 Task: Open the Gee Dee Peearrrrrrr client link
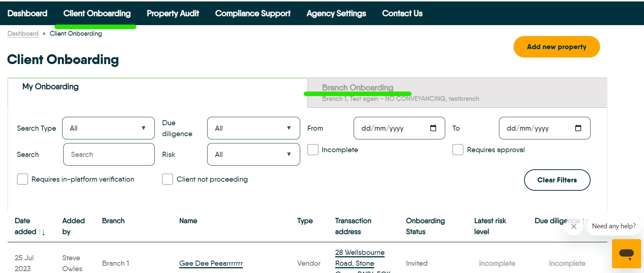211,263
